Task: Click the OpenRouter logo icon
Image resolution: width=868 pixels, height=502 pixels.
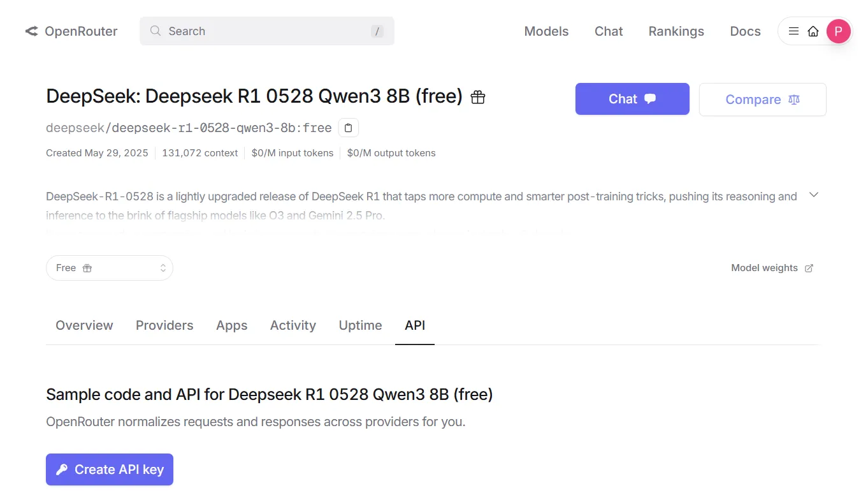Action: click(x=31, y=31)
